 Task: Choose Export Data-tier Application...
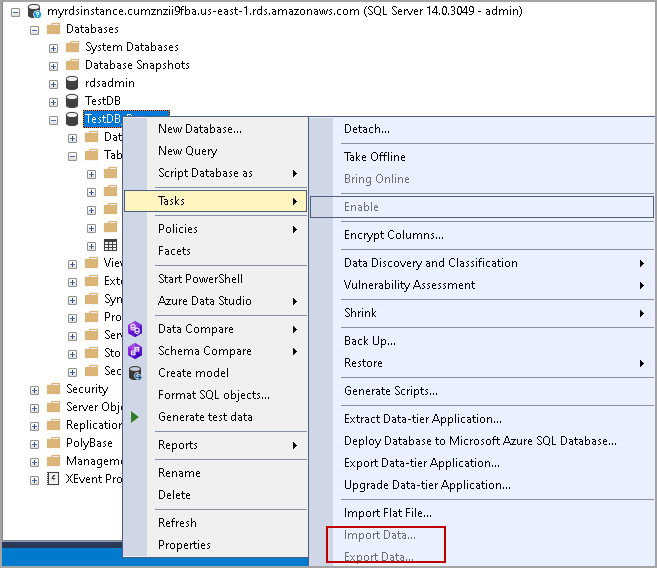tap(482, 463)
